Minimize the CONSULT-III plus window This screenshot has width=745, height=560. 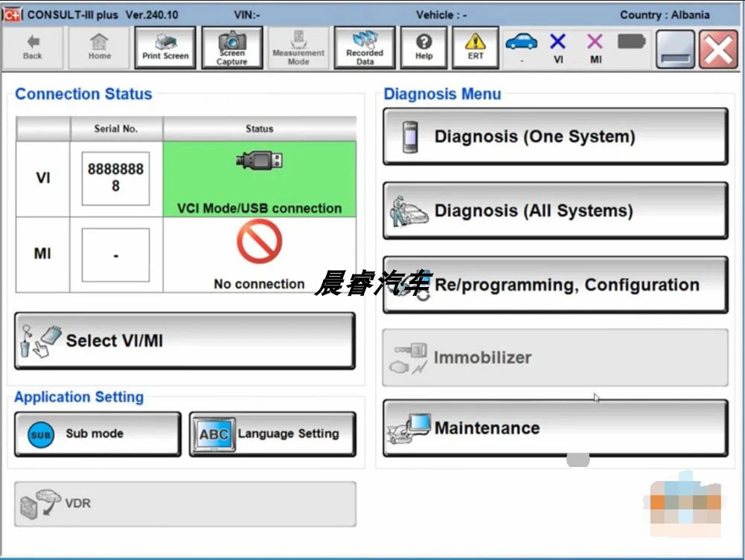(x=675, y=49)
